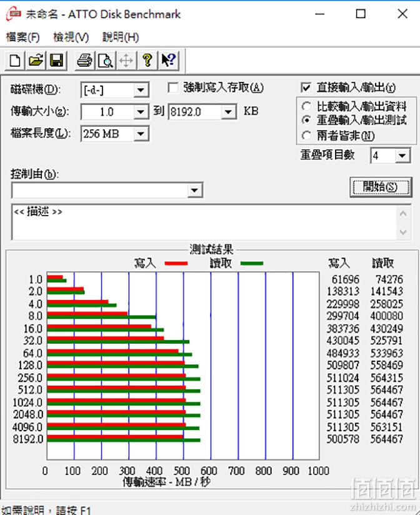Open a benchmark file with folder icon
The height and width of the screenshot is (515, 420).
[x=36, y=61]
